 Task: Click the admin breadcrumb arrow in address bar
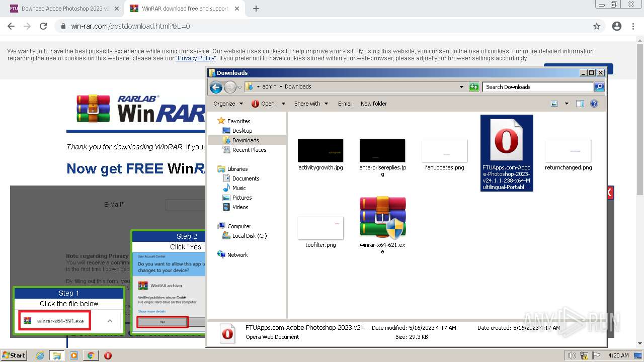tap(281, 87)
